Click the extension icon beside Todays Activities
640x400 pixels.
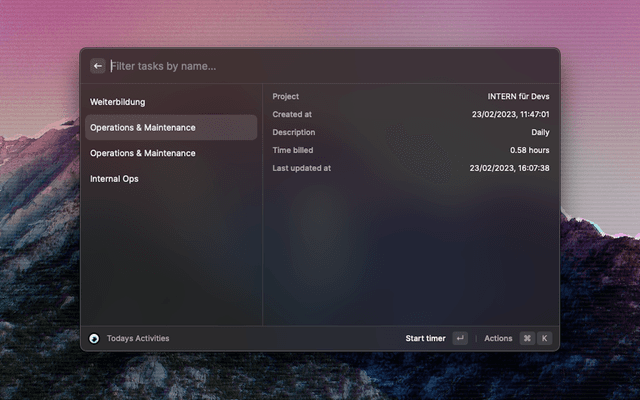tap(94, 338)
